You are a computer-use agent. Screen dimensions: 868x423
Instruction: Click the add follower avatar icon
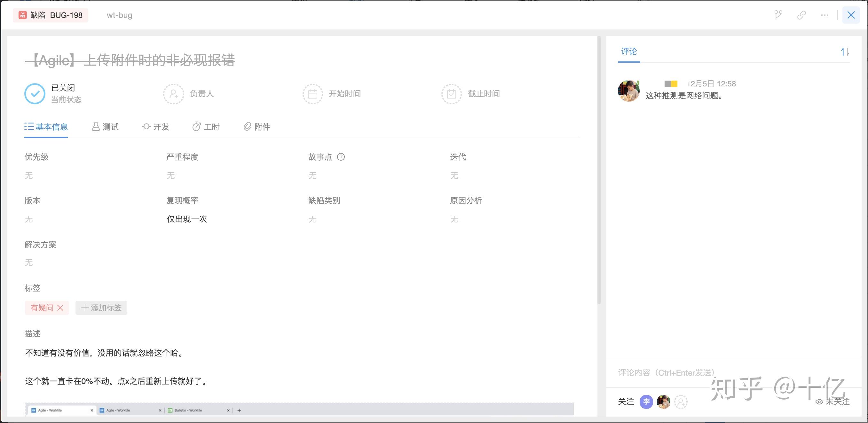click(681, 402)
